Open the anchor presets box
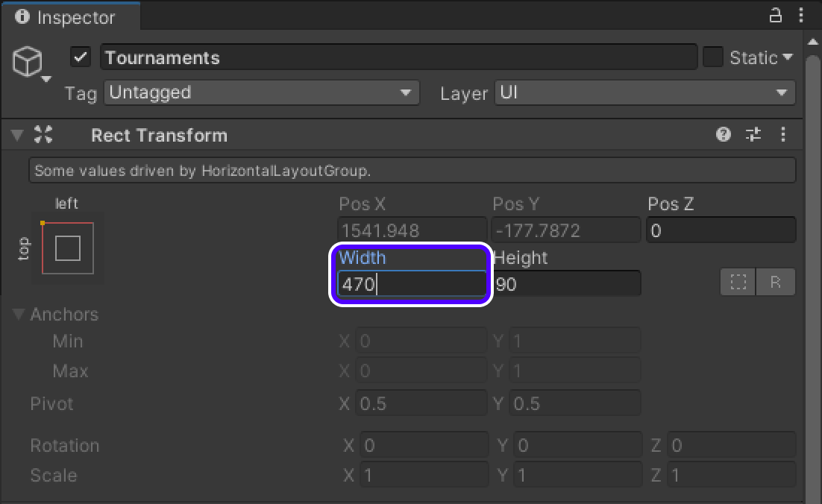Viewport: 822px width, 504px height. (x=68, y=248)
